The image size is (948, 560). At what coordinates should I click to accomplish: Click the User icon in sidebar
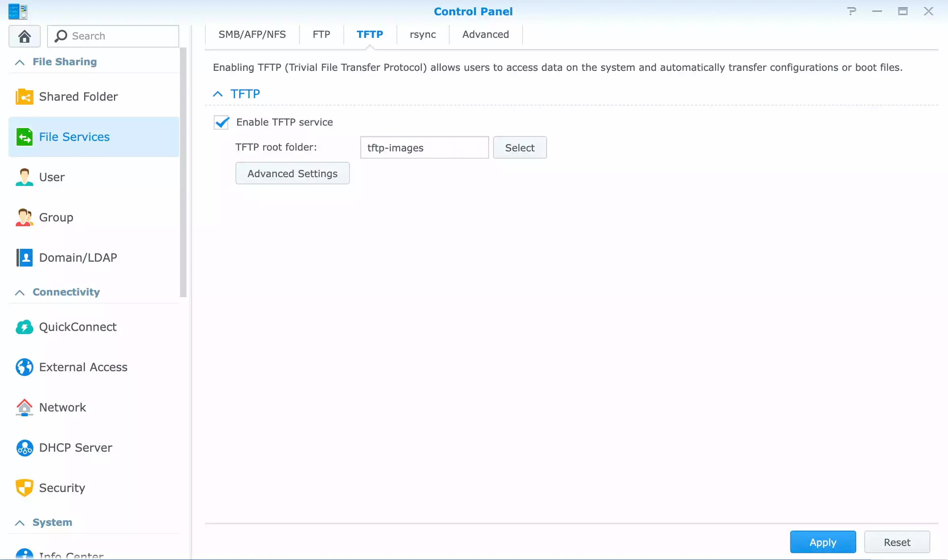pyautogui.click(x=24, y=177)
